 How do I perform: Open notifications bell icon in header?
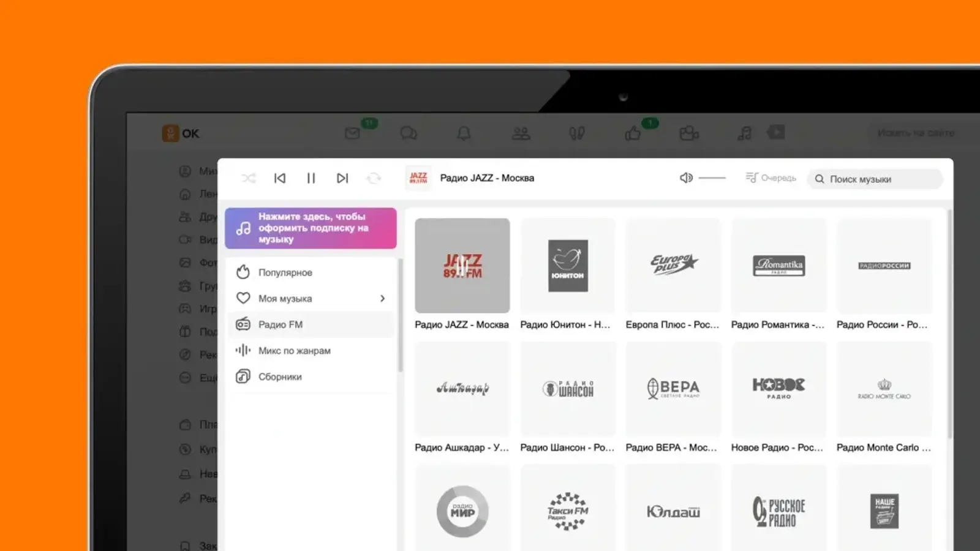(x=464, y=133)
